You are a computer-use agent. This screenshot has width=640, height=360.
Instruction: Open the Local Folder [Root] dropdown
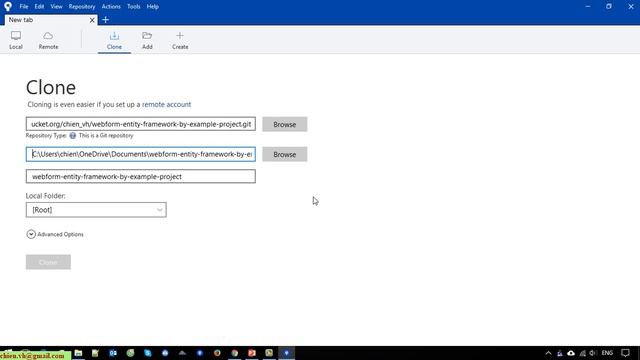click(96, 210)
